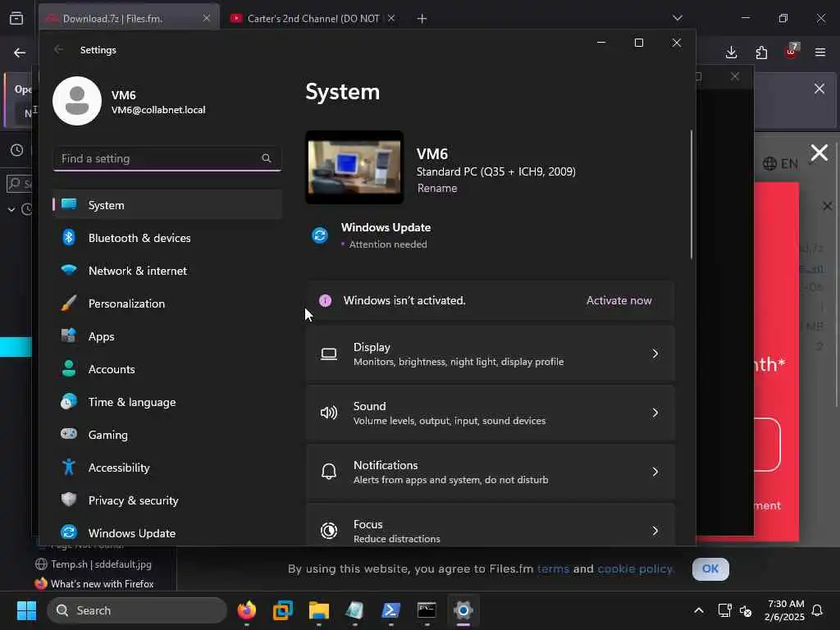Open Bluetooth & devices settings
The image size is (840, 630).
pyautogui.click(x=167, y=238)
